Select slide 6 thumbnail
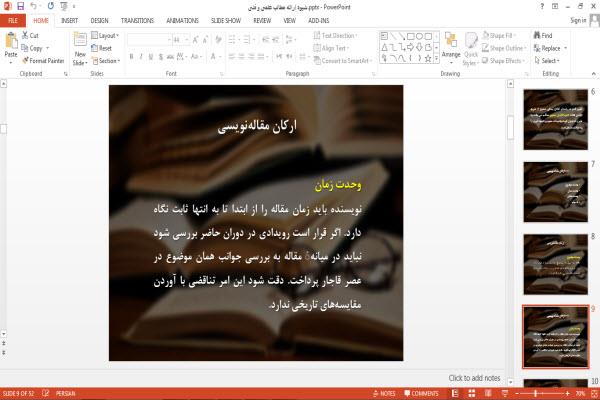This screenshot has height=400, width=600. [556, 119]
